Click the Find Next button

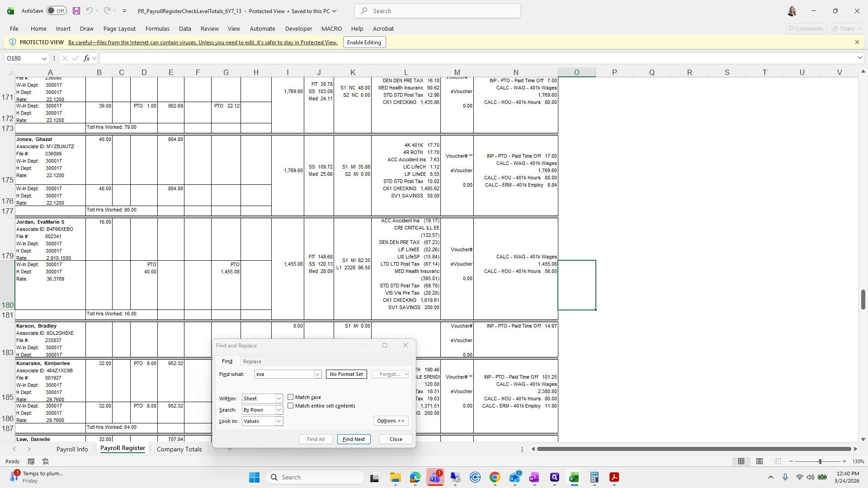(354, 439)
